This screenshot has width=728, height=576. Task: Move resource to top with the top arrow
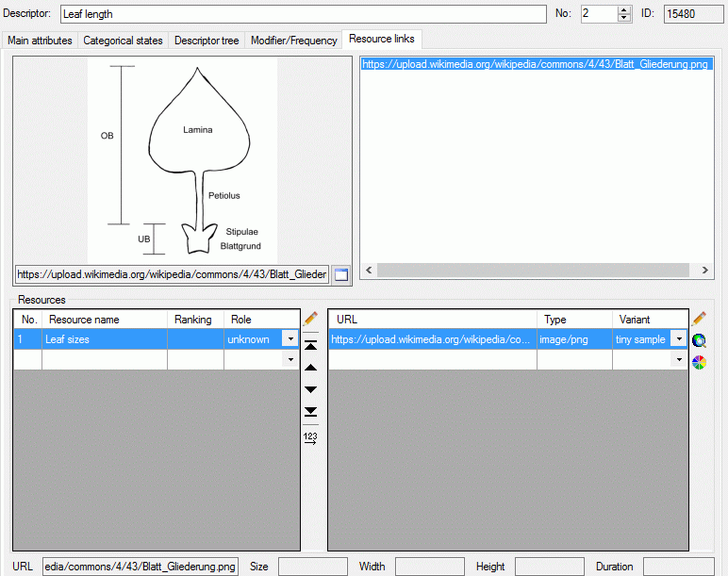[x=310, y=345]
